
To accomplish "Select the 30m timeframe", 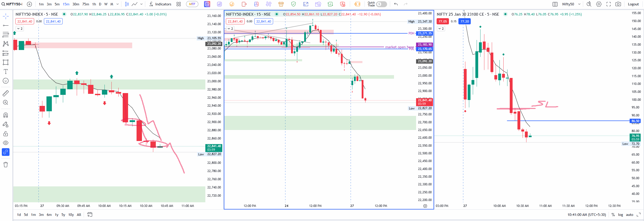I will pyautogui.click(x=76, y=4).
